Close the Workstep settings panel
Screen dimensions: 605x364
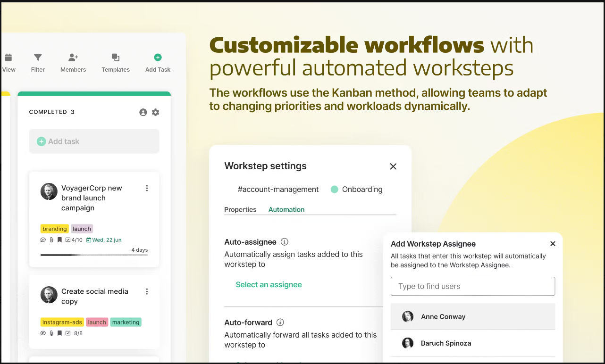pyautogui.click(x=393, y=166)
